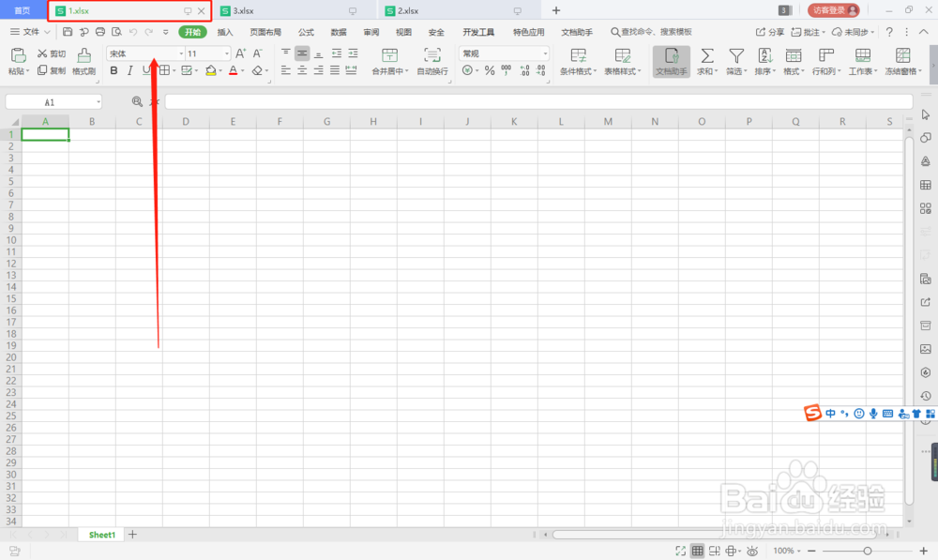The image size is (938, 560).
Task: Click the Worksheet (工作表) icon
Action: click(x=863, y=55)
